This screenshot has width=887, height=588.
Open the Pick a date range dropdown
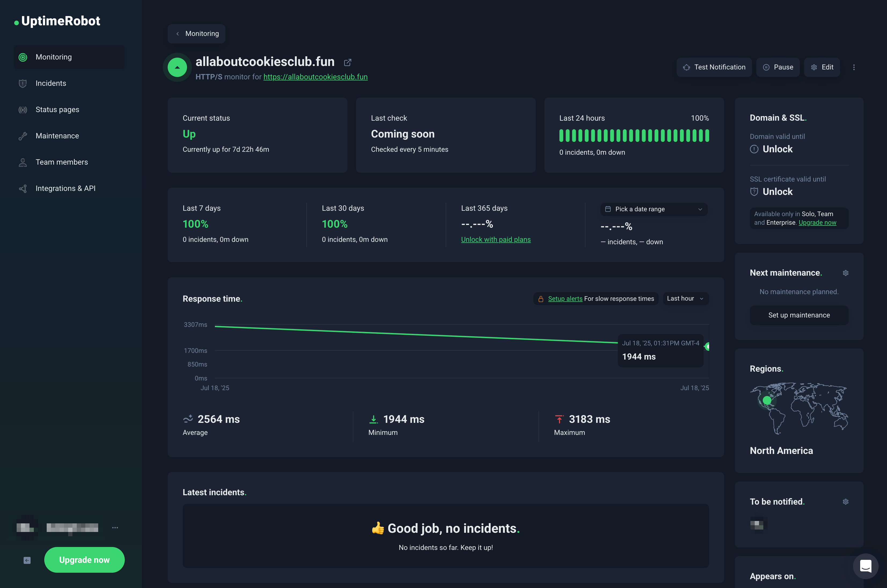tap(654, 209)
